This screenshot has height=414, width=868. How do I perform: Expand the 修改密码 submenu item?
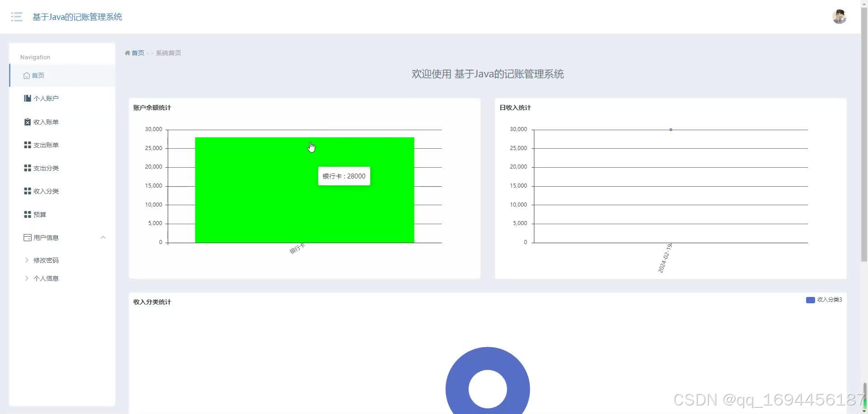[46, 260]
